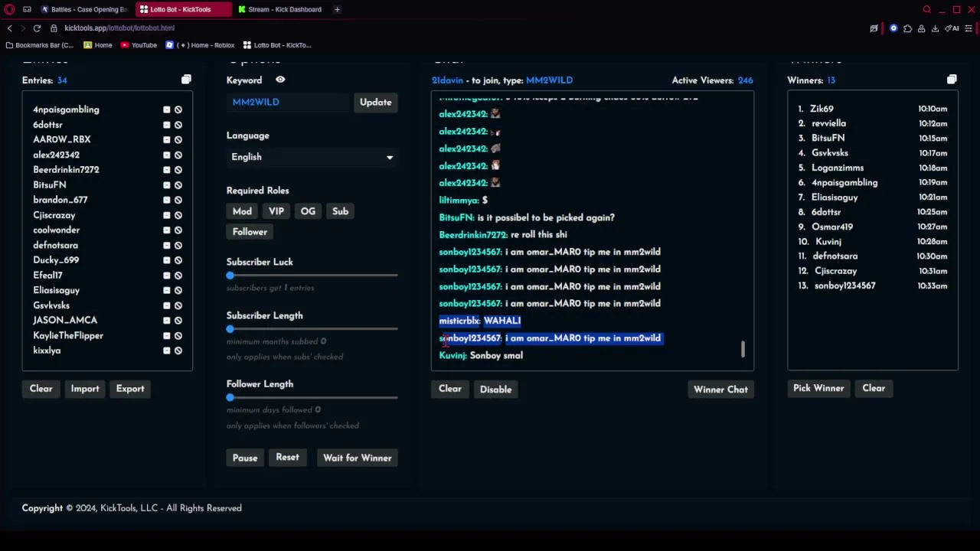Copy the Entries list with the copy icon

(186, 80)
